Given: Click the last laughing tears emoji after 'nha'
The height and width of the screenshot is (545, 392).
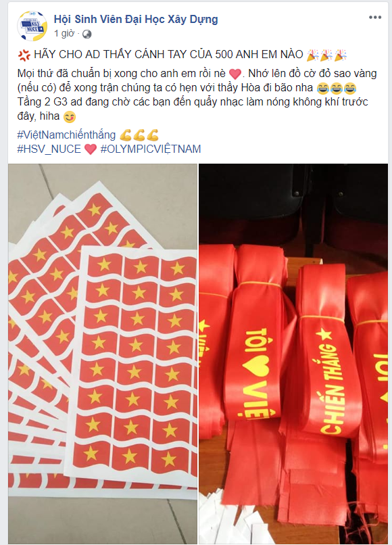Looking at the screenshot, I should [350, 89].
